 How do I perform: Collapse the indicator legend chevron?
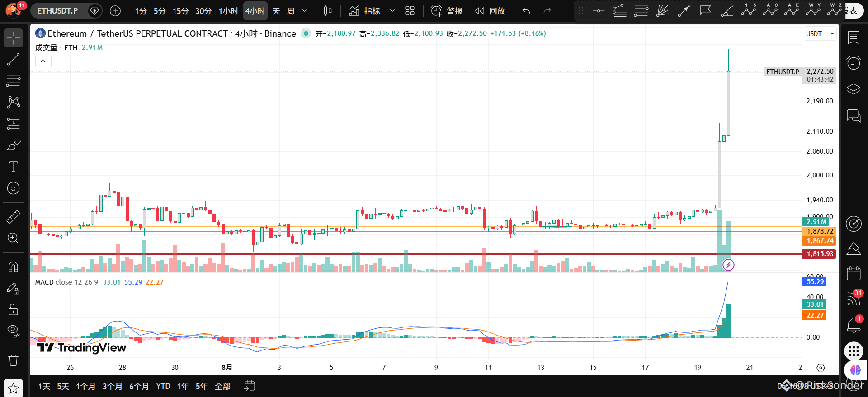coord(43,61)
